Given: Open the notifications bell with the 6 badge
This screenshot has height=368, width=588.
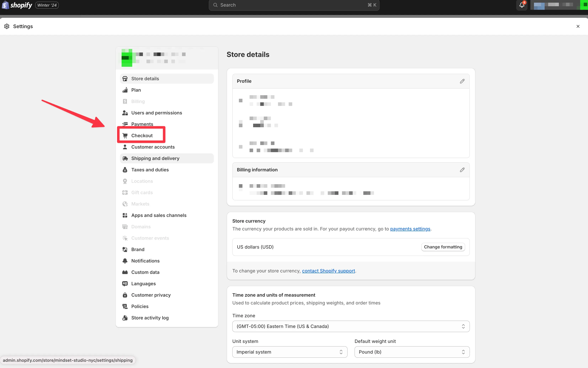Looking at the screenshot, I should 522,5.
